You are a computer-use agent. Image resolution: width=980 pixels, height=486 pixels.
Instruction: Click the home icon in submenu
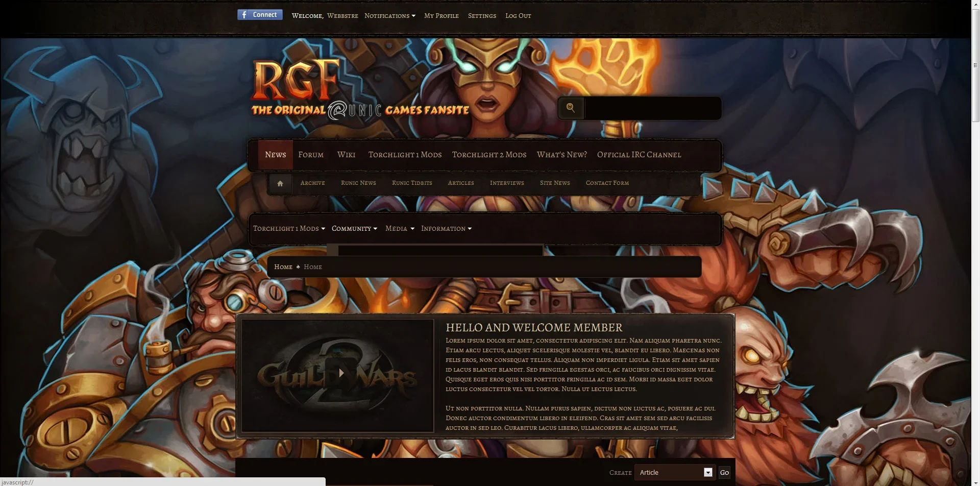[280, 183]
